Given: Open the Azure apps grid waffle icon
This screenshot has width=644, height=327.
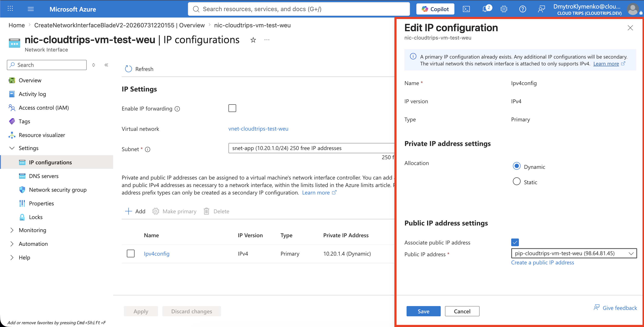Looking at the screenshot, I should coord(10,9).
